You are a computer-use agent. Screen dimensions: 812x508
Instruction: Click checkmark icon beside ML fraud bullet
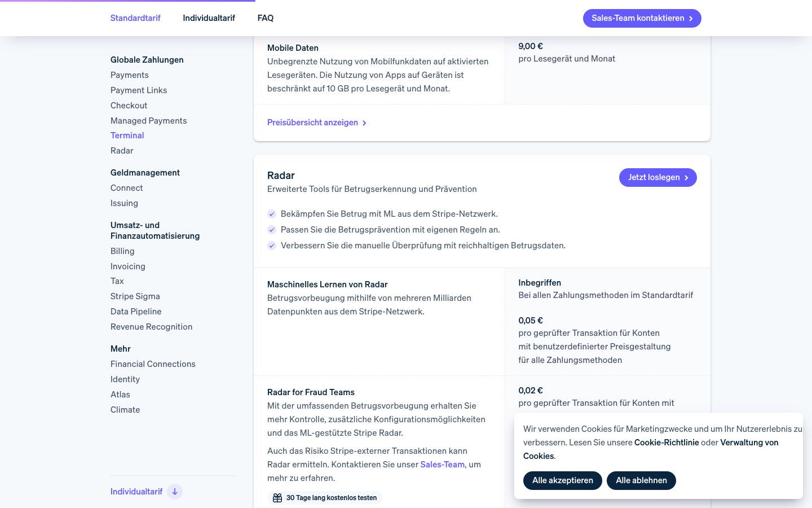click(x=272, y=214)
